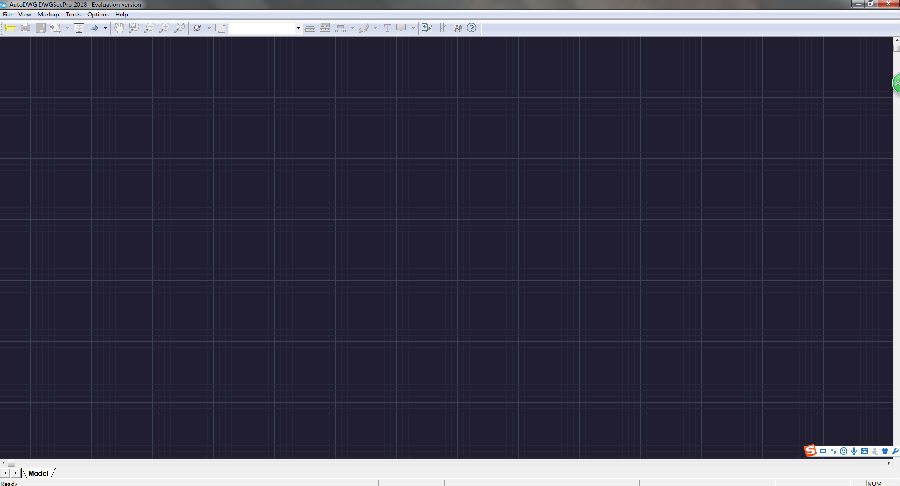Image resolution: width=900 pixels, height=486 pixels.
Task: Expand the dropdown next to the rotate icon
Action: pyautogui.click(x=208, y=28)
